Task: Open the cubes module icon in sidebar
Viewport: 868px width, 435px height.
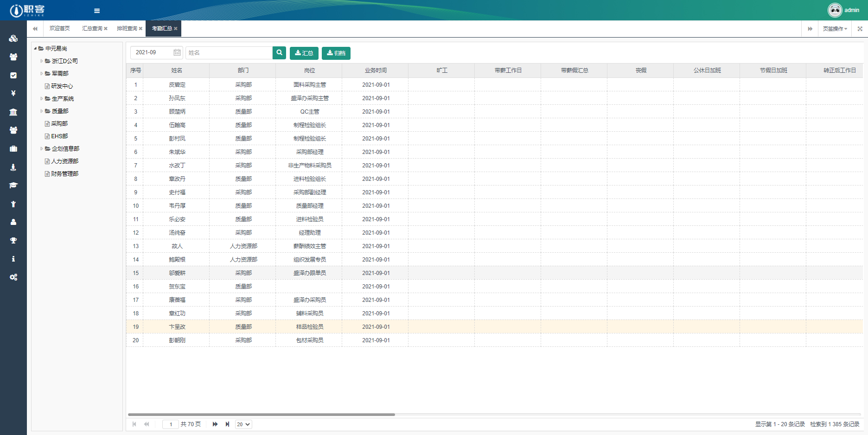Action: [x=13, y=38]
